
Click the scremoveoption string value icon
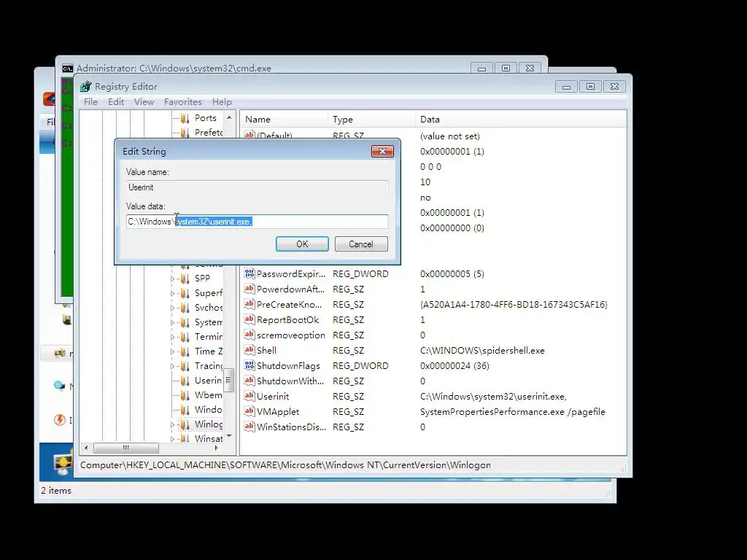coord(249,334)
